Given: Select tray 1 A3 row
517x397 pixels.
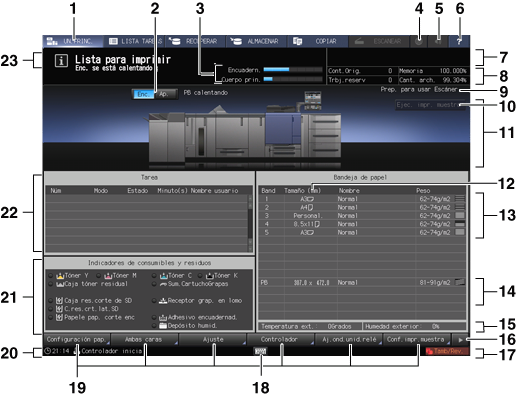Looking at the screenshot, I should pos(362,199).
